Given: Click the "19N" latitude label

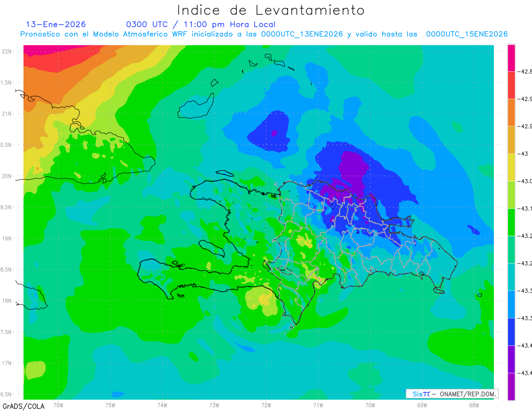Looking at the screenshot, I should coord(8,239).
